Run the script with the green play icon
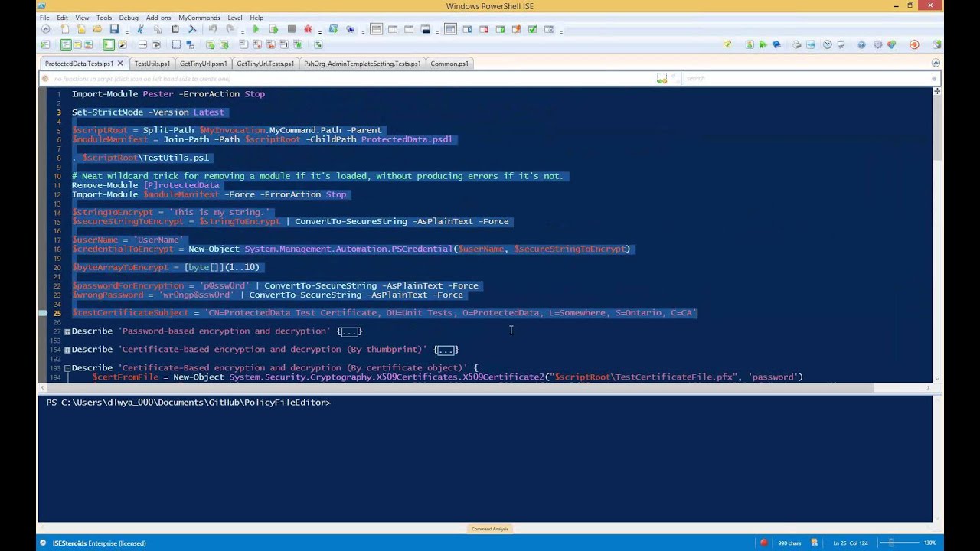Screen dimensions: 980x551 (x=256, y=29)
